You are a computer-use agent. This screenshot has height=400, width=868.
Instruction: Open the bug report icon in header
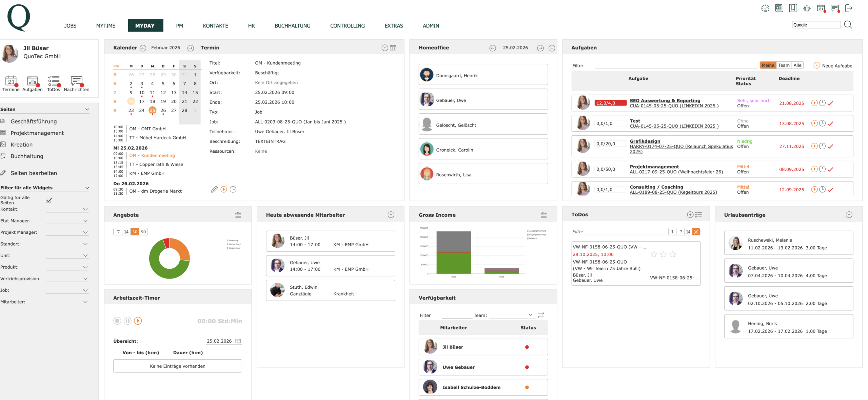tap(807, 8)
